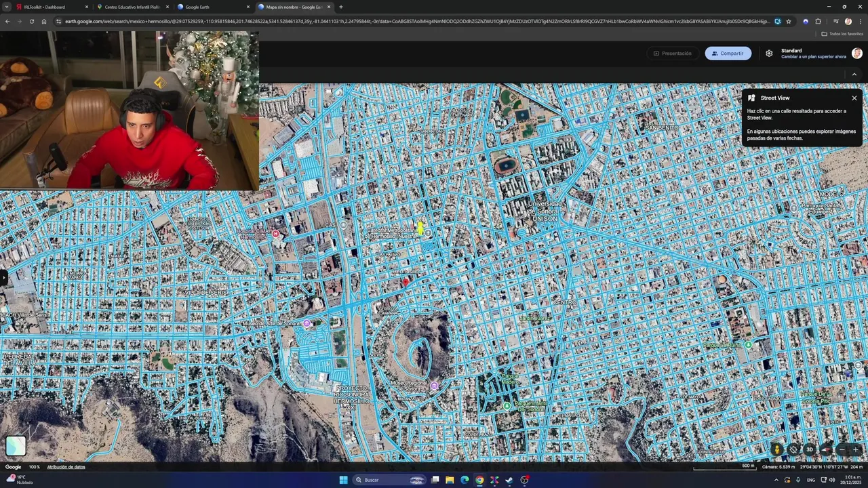Open the media control icon in Chrome toolbar

[835, 21]
